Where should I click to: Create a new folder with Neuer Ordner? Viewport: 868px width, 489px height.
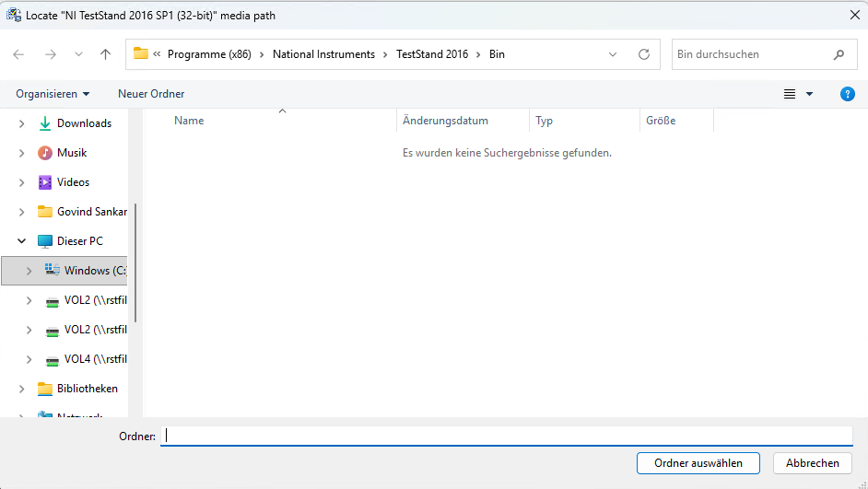point(151,94)
